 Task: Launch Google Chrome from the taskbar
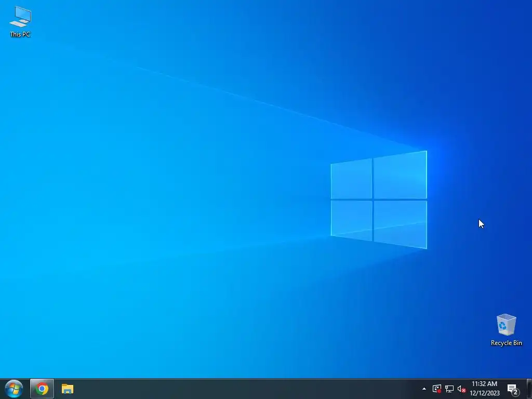point(42,389)
